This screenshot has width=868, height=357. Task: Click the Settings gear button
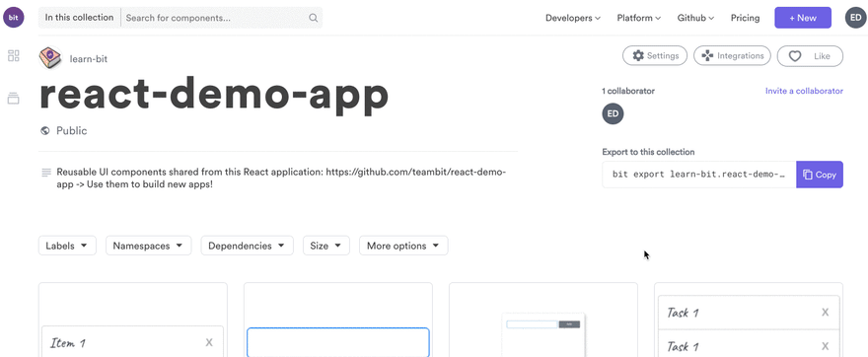coord(655,56)
